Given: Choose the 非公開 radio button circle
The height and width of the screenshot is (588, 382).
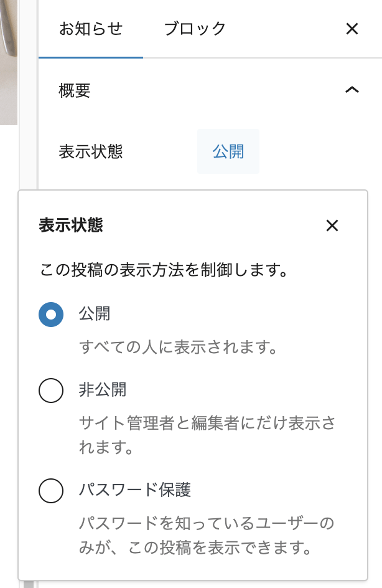Looking at the screenshot, I should pos(51,391).
